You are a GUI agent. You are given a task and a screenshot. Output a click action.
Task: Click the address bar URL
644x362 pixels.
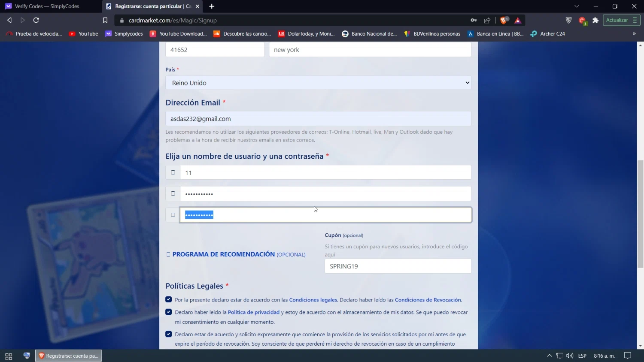tap(173, 20)
